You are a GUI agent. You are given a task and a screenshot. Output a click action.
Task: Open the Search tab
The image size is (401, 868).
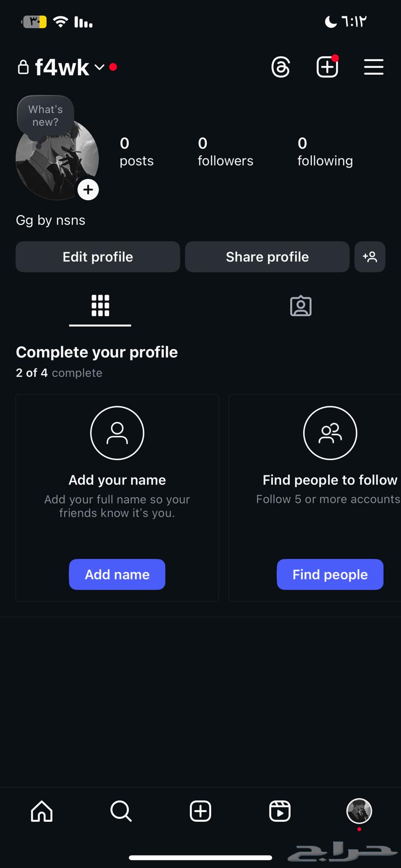(x=121, y=811)
